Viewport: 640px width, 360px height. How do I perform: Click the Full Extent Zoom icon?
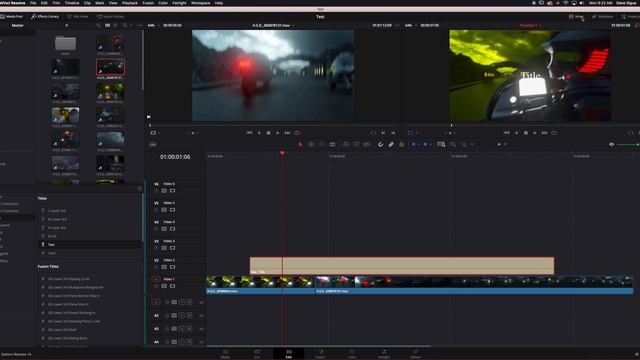coord(441,144)
